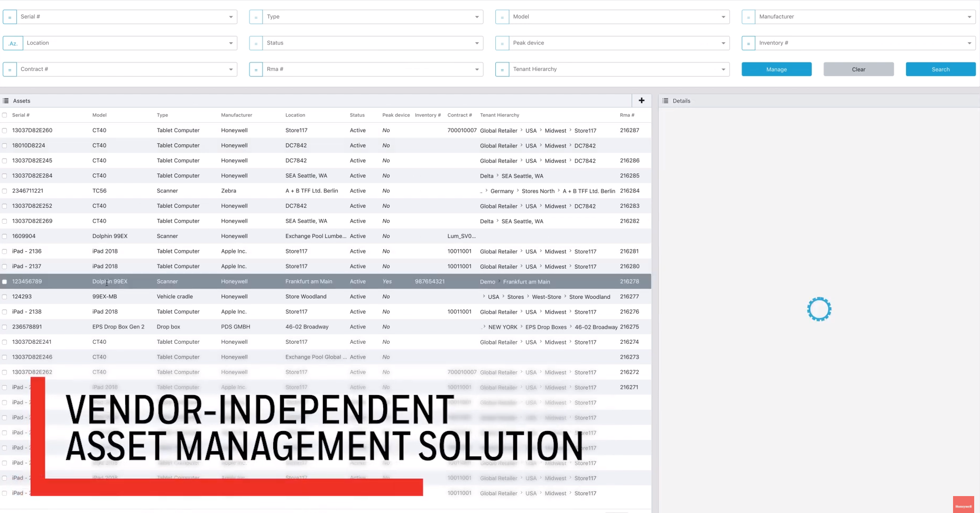Click the Frankfurt am Main location cell

309,282
